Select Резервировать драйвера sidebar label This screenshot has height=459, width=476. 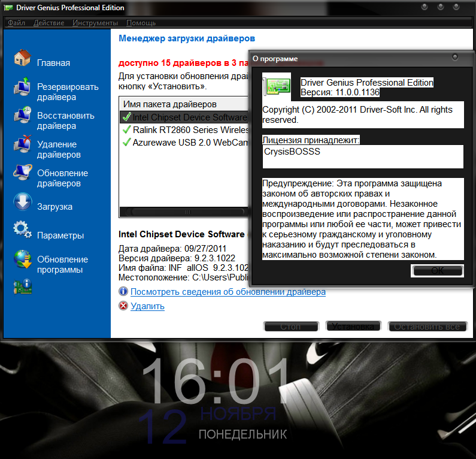(68, 92)
